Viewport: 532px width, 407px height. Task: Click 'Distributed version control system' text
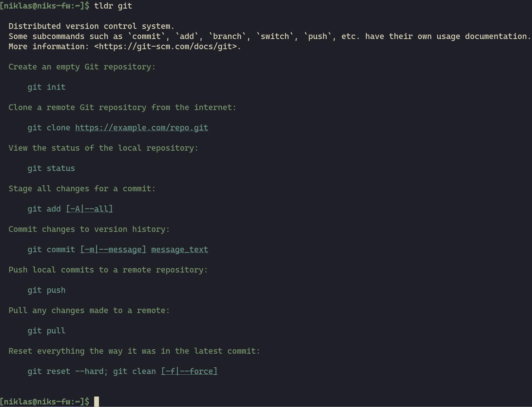[89, 26]
